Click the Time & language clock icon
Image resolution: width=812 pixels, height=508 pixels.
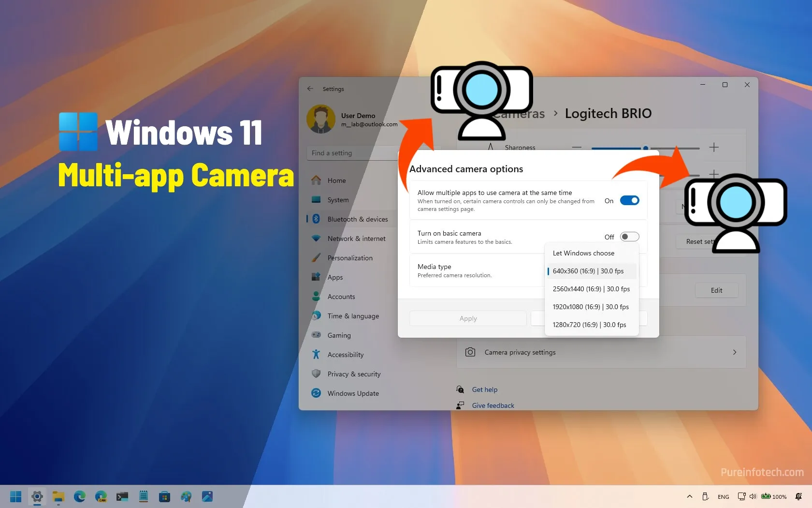click(x=316, y=315)
